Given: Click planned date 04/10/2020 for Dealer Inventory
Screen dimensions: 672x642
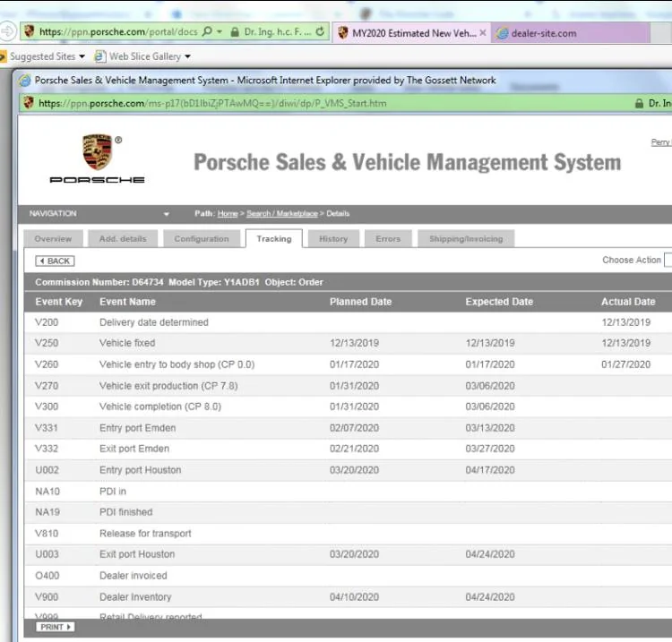Looking at the screenshot, I should click(354, 596).
